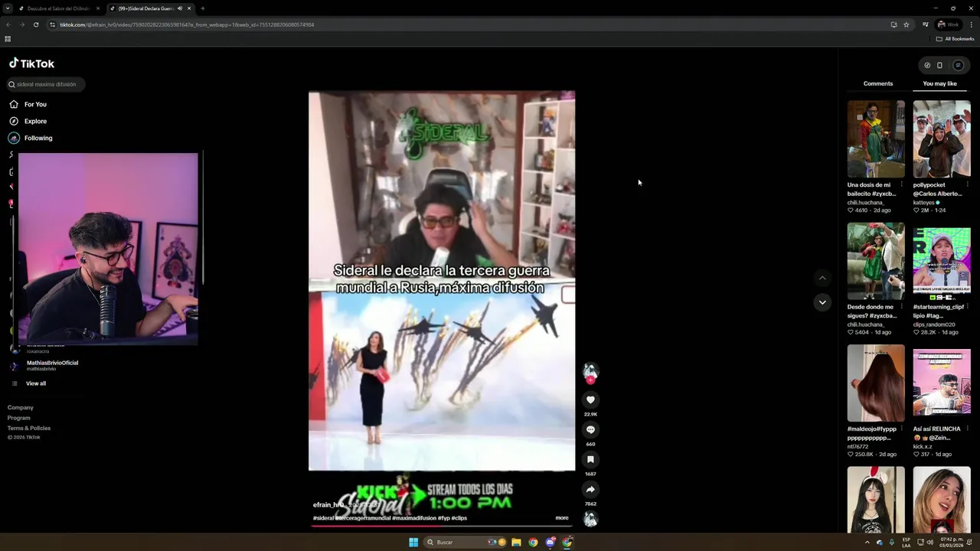Like the video with heart icon
980x551 pixels.
590,399
